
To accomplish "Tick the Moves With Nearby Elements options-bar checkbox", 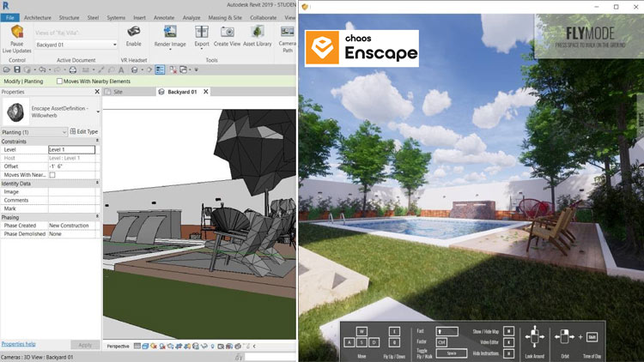I will [59, 81].
